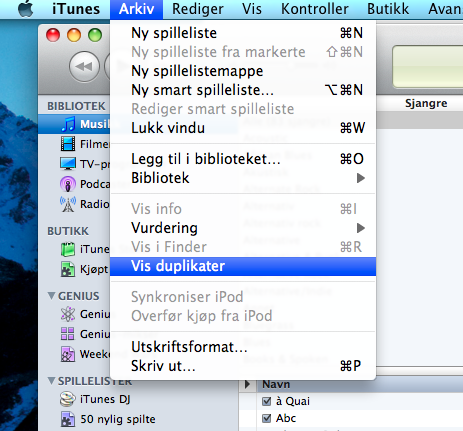Click the iTunes status display
Viewport: 463px width, 431px height.
pyautogui.click(x=428, y=67)
